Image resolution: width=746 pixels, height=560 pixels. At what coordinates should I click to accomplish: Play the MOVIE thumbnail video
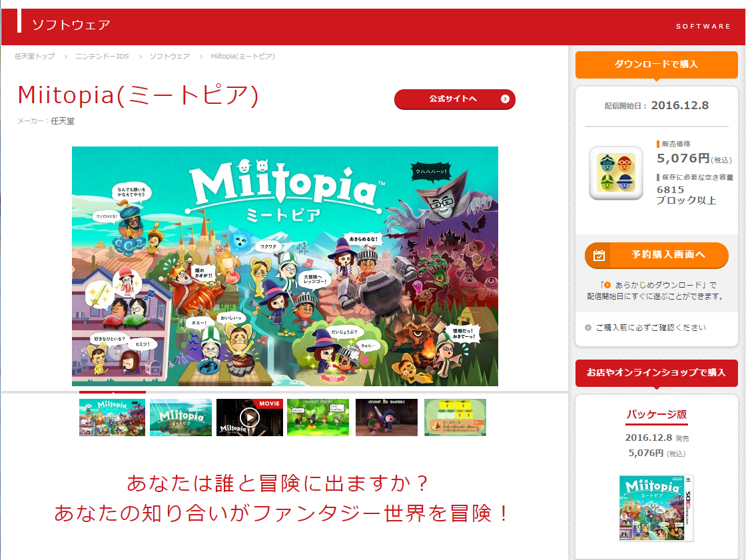coord(249,418)
